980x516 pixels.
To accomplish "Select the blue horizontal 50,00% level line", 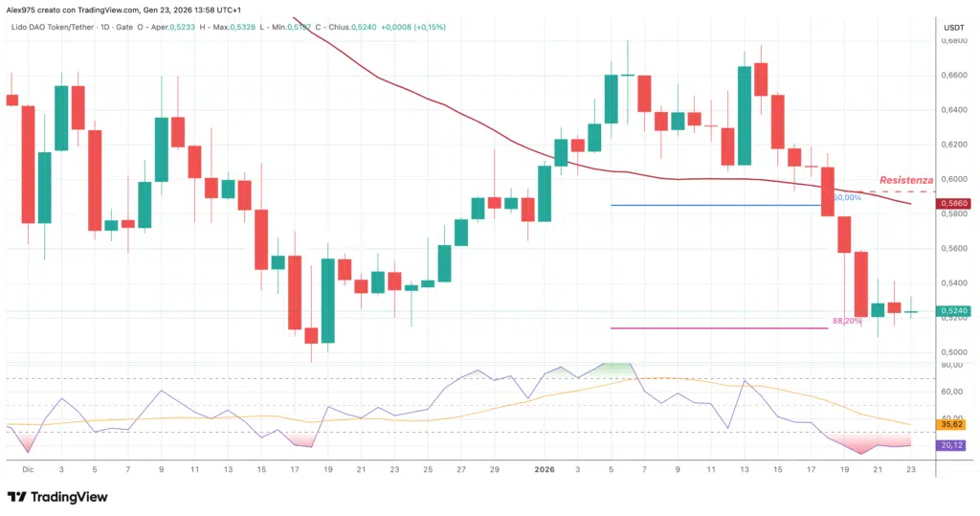I will [x=718, y=205].
